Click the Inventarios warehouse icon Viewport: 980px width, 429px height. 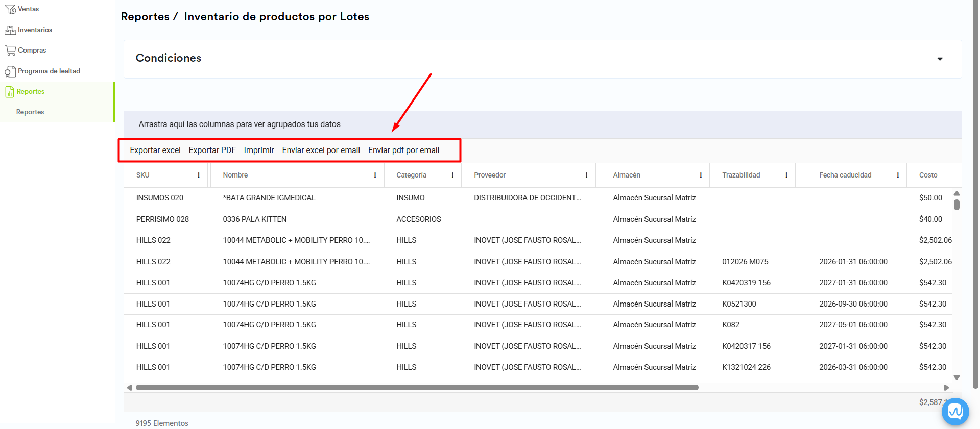click(10, 30)
